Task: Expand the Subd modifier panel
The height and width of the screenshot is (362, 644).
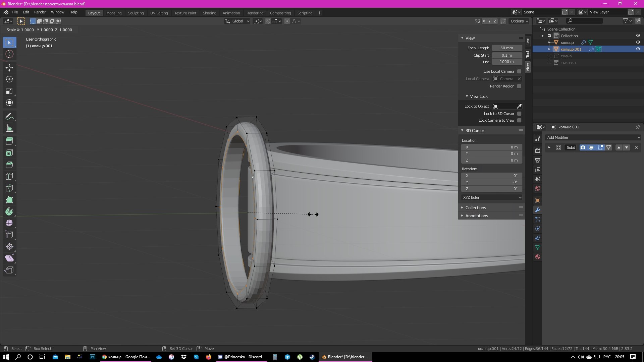Action: pyautogui.click(x=549, y=147)
